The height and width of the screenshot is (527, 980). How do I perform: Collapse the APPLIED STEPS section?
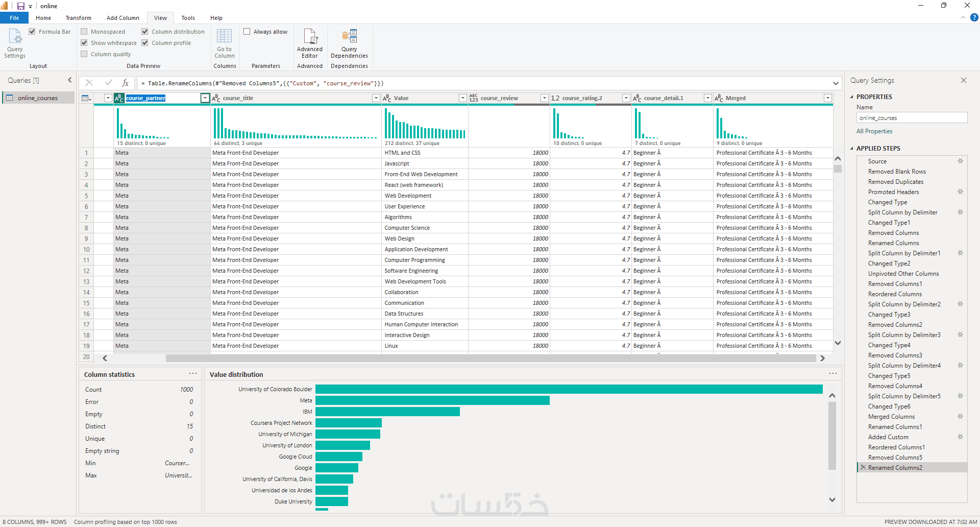point(851,149)
